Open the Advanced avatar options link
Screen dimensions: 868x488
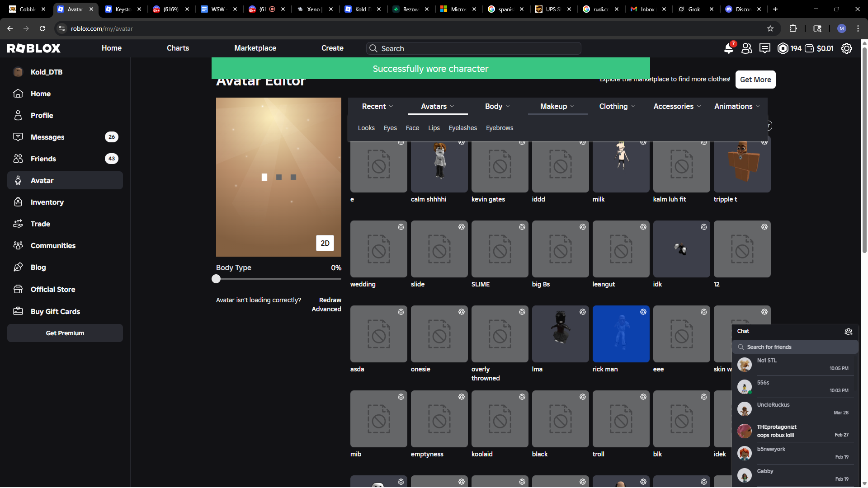coord(326,309)
